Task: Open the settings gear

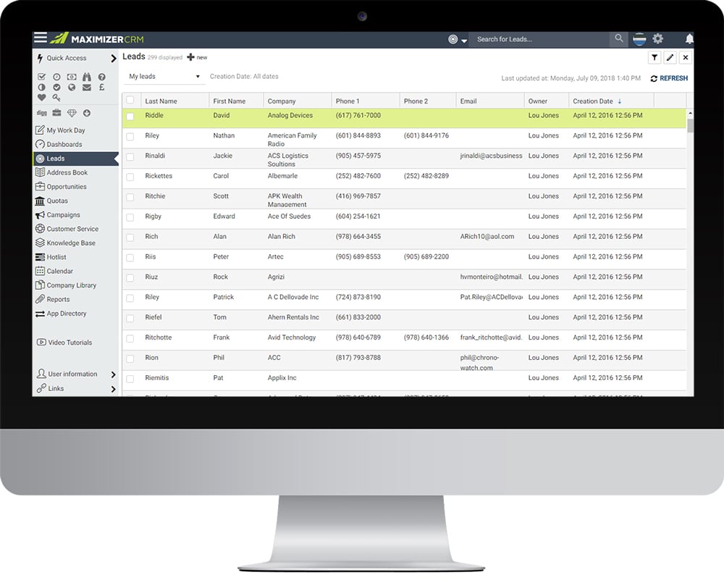Action: 658,39
